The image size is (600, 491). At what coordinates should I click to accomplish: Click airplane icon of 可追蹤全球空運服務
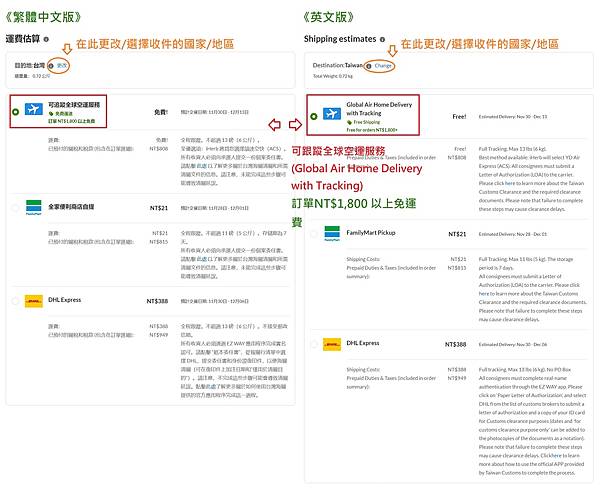(34, 109)
